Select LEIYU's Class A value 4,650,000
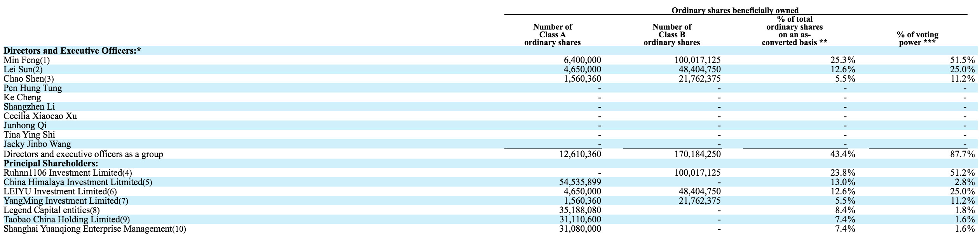 (582, 192)
